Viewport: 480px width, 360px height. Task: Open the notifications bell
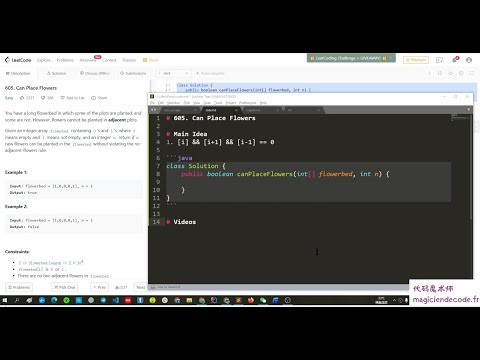coord(454,60)
